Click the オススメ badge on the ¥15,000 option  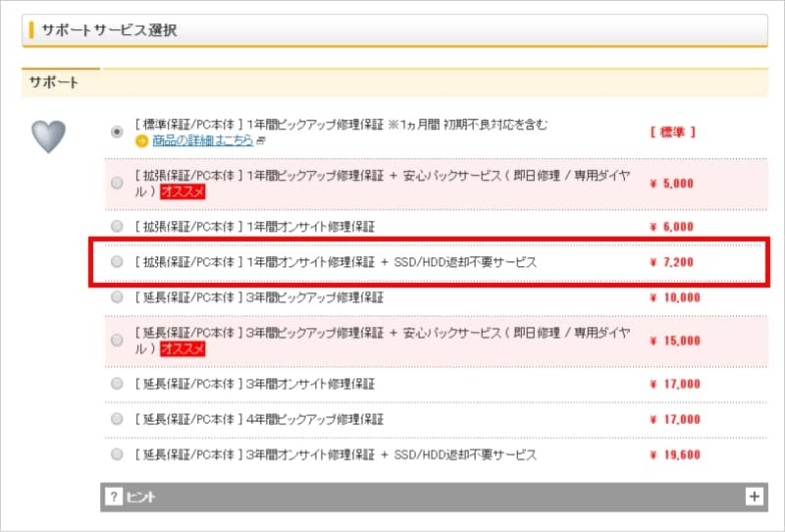point(183,349)
